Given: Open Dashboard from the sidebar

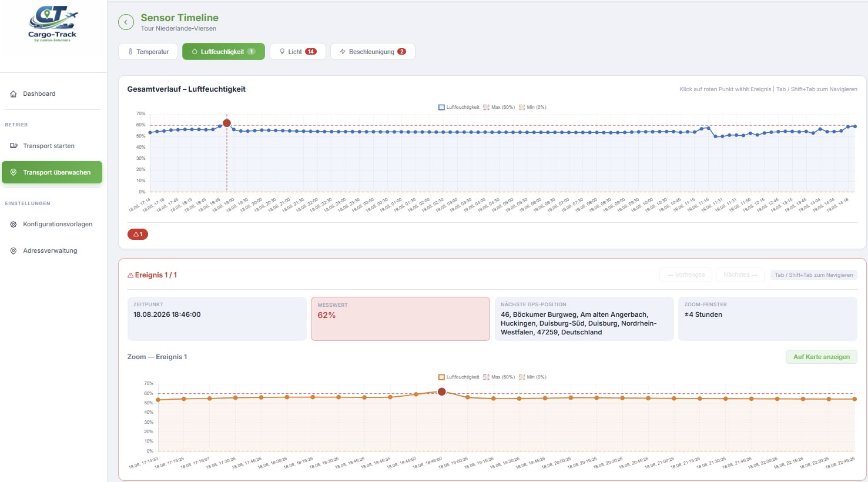Looking at the screenshot, I should (51, 94).
